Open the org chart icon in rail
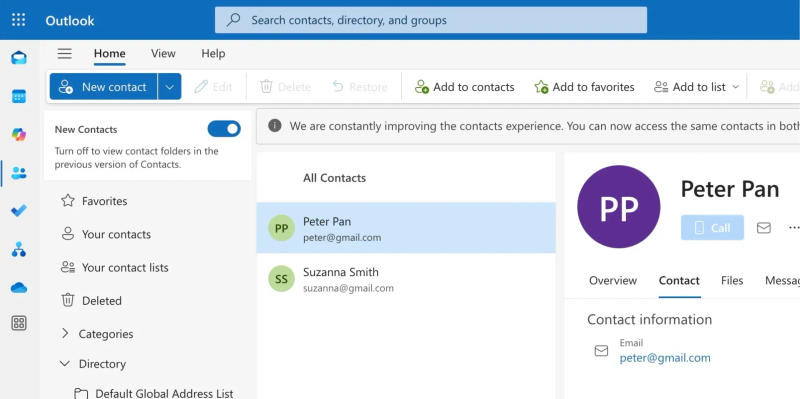Screen dimensions: 800x399 pos(19,250)
